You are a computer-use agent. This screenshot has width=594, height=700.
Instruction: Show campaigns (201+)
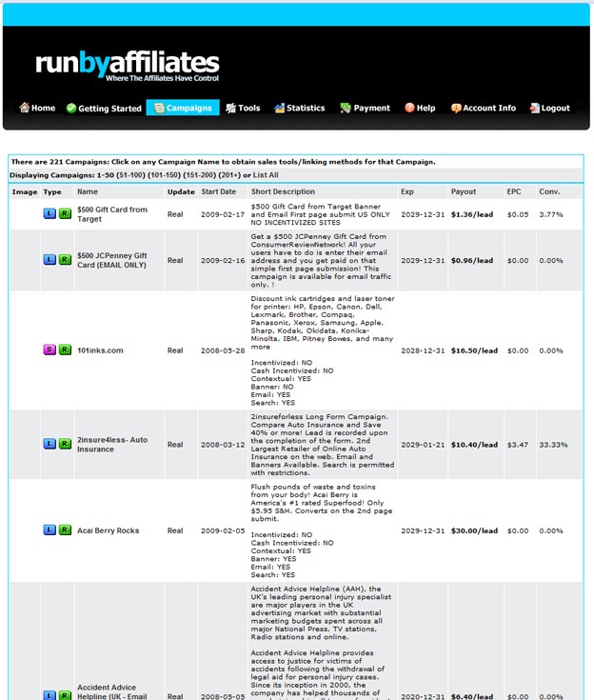[229, 175]
